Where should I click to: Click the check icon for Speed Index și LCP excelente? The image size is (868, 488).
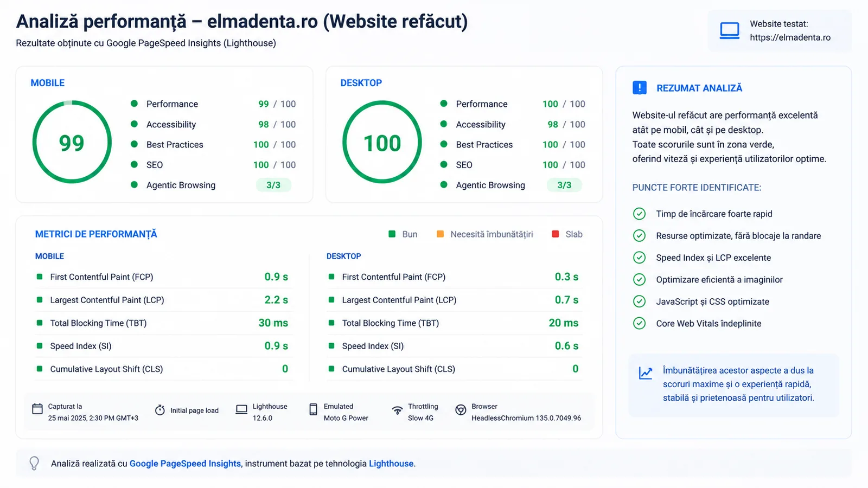640,258
